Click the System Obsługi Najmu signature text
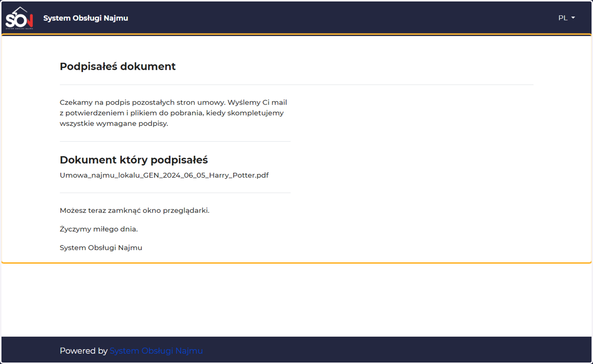The height and width of the screenshot is (364, 593). coord(101,247)
